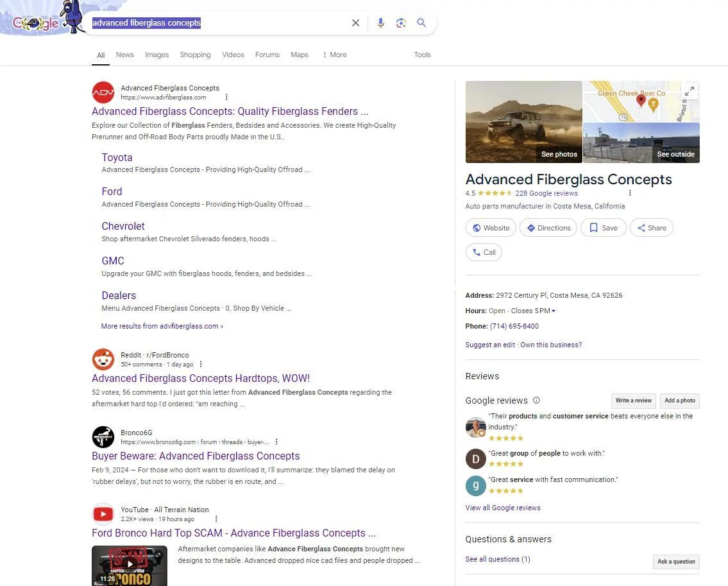The image size is (728, 586).
Task: Click reviewer avatar with letter g
Action: [x=476, y=486]
